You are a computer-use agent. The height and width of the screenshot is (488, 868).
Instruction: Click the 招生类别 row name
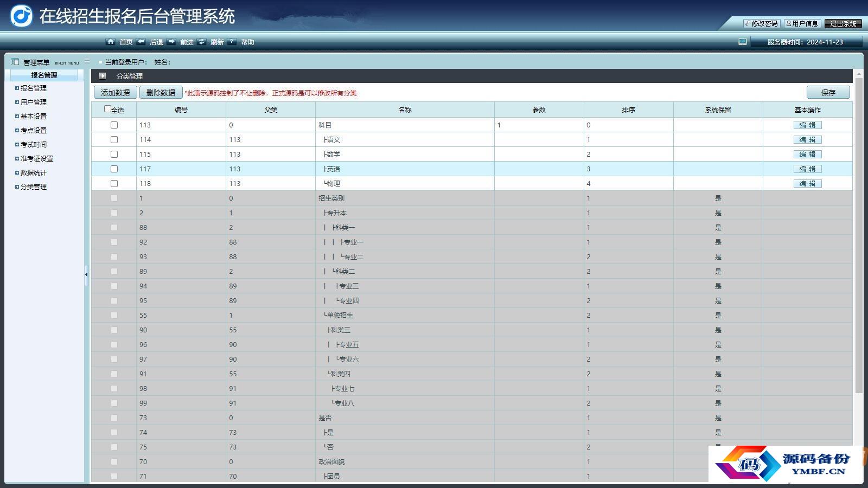[x=331, y=198]
